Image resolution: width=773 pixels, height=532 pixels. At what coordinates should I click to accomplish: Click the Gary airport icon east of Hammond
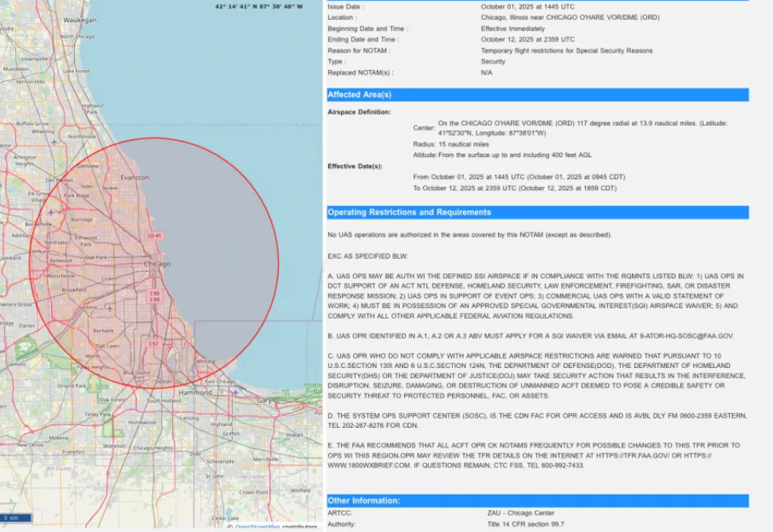click(x=236, y=391)
